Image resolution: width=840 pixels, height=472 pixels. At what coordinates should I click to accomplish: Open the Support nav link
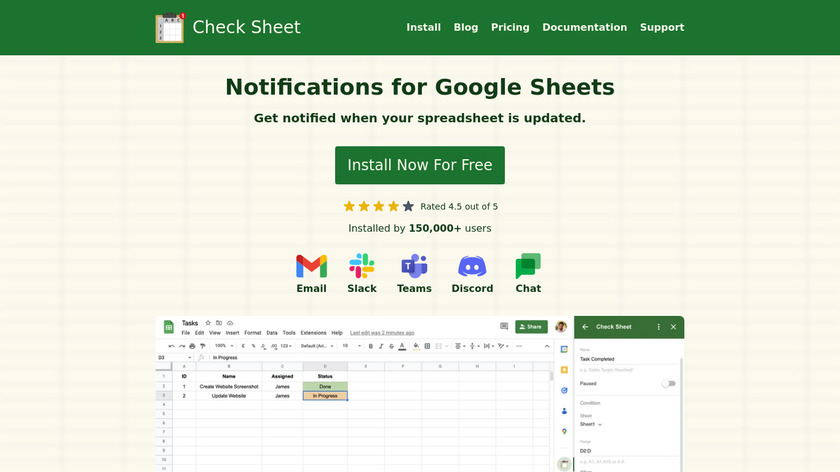[662, 27]
